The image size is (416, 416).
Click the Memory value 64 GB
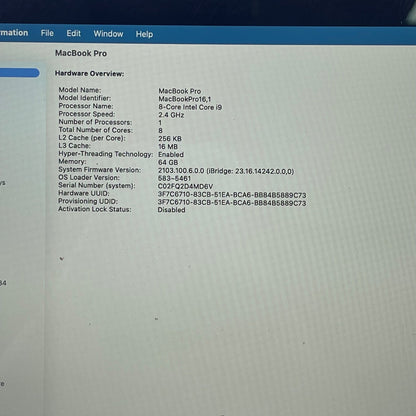[168, 163]
